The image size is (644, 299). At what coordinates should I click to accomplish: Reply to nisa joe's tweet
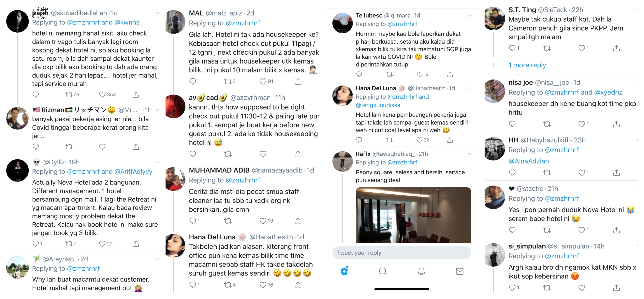click(x=512, y=124)
